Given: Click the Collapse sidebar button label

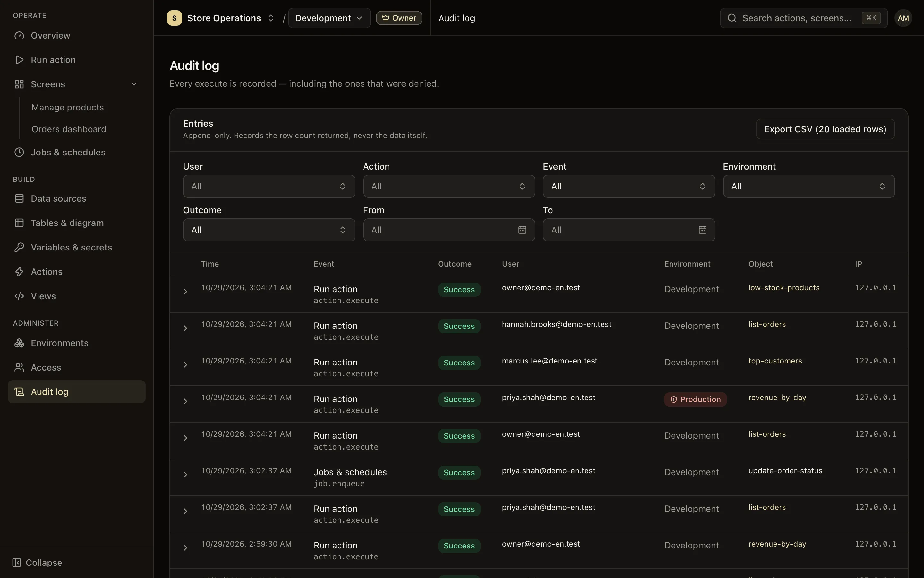Looking at the screenshot, I should [44, 563].
